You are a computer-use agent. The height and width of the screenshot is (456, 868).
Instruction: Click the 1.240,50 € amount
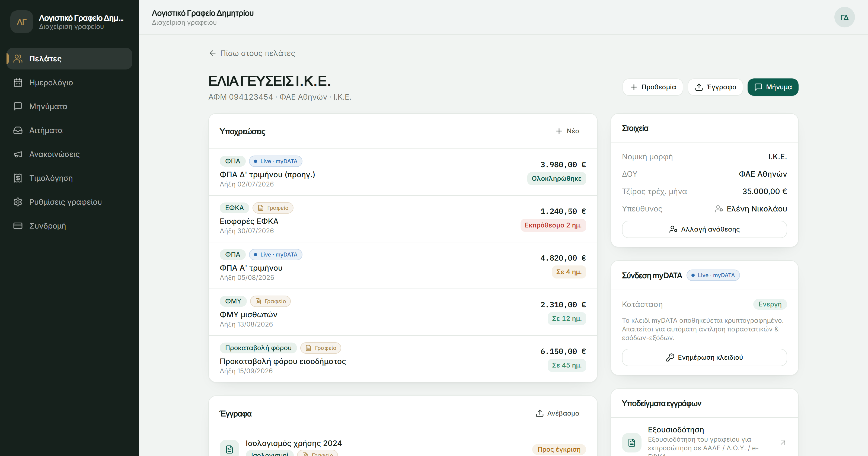coord(563,211)
